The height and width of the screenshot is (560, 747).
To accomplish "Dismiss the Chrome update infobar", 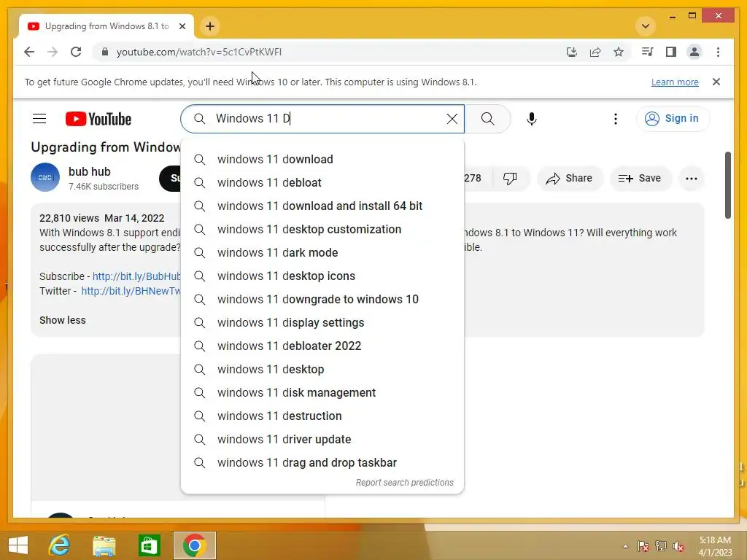I will point(716,82).
